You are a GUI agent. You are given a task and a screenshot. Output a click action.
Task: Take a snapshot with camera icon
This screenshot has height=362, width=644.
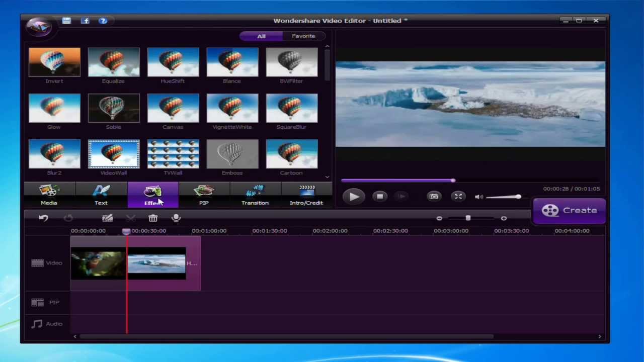[x=434, y=197]
